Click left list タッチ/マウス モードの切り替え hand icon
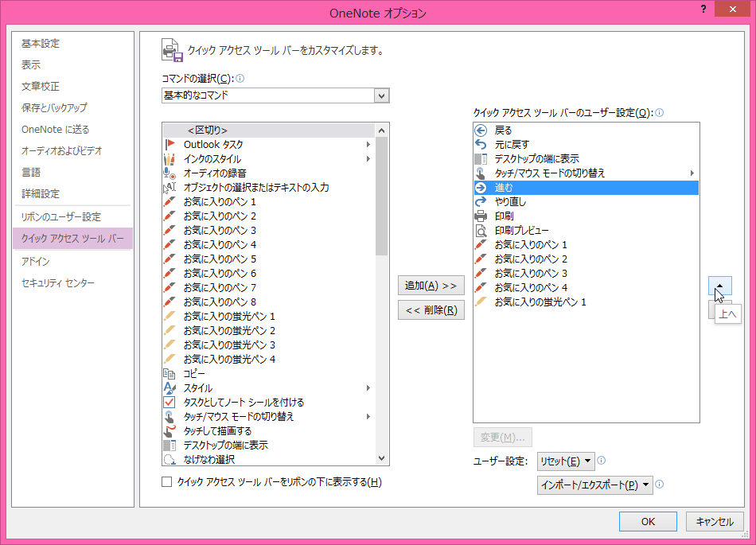 [170, 416]
